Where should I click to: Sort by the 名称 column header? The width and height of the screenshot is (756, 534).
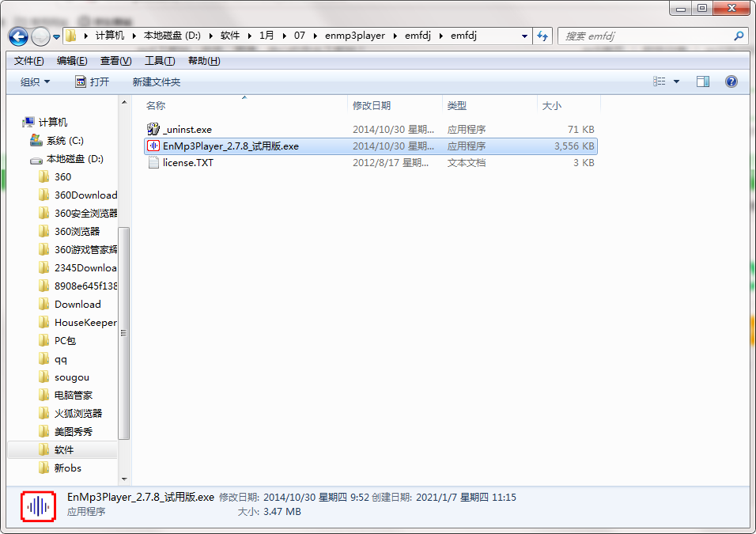pos(156,106)
